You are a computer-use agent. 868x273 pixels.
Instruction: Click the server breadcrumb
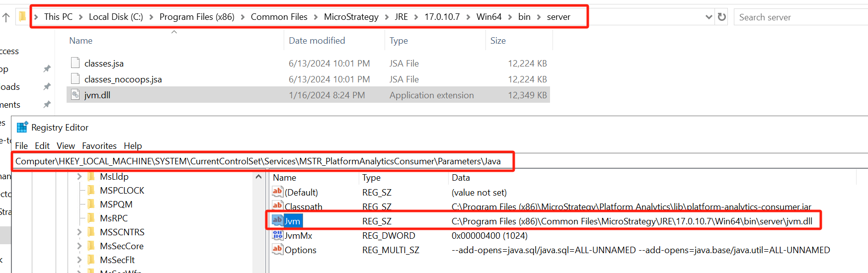(x=558, y=17)
